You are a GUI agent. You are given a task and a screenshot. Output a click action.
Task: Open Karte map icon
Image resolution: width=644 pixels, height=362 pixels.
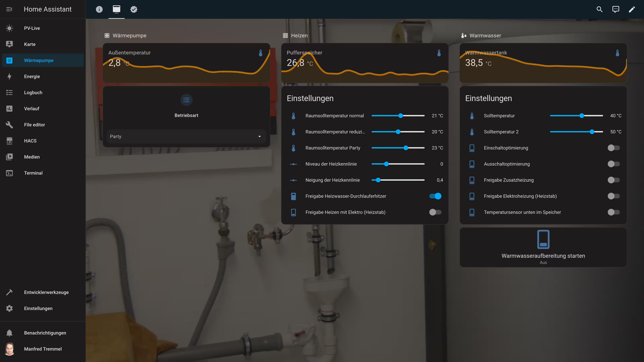click(9, 44)
